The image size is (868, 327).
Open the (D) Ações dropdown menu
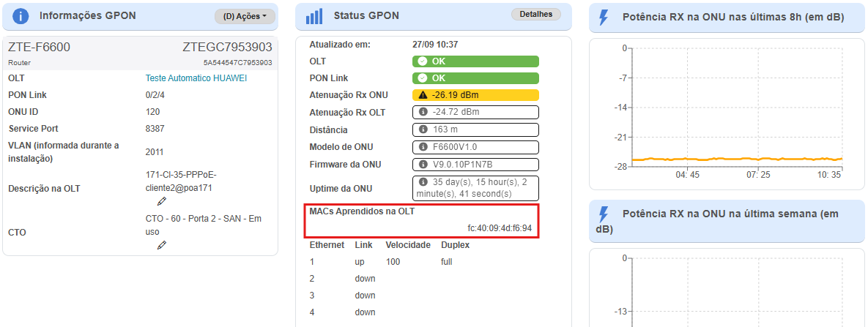coord(245,16)
